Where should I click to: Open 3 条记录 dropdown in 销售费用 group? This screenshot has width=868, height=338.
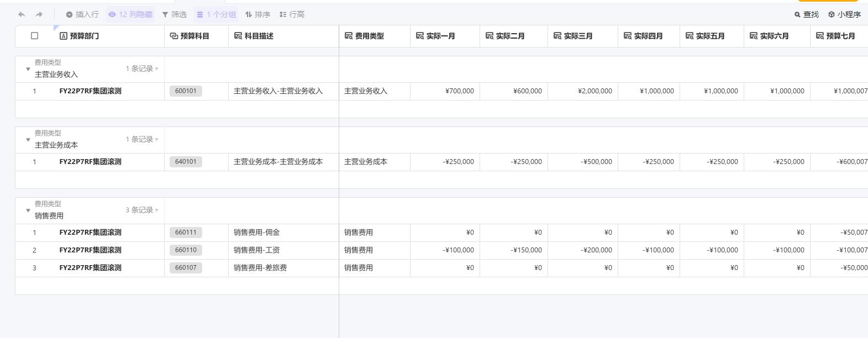pyautogui.click(x=142, y=210)
